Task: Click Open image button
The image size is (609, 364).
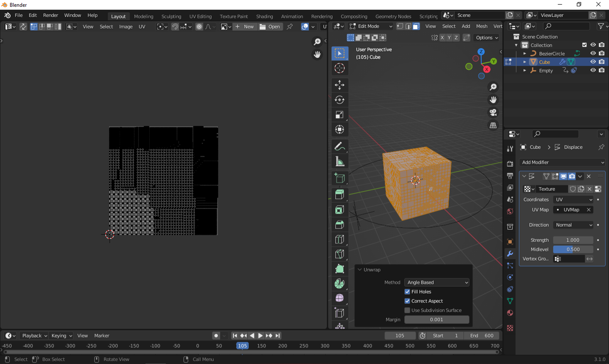Action: pos(270,26)
